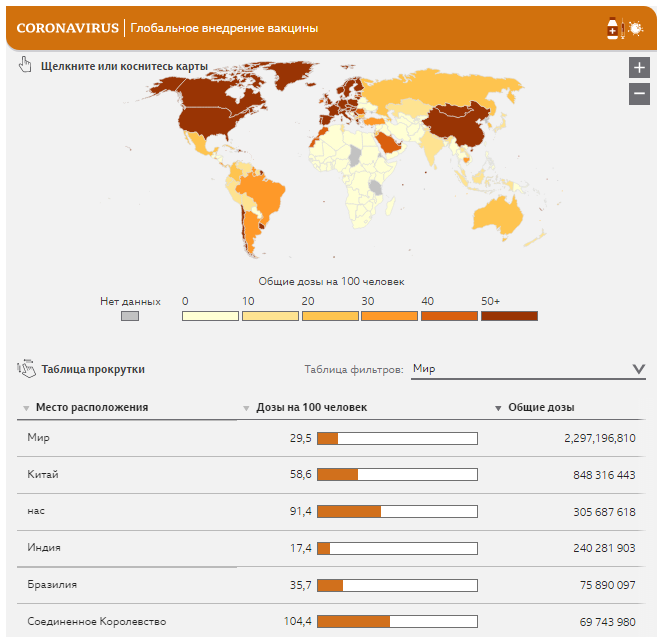
Task: Click the Нет данных gray legend swatch
Action: (x=130, y=316)
